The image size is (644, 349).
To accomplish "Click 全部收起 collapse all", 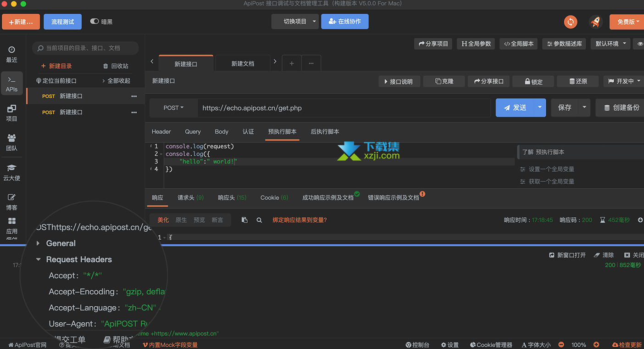I will point(116,81).
